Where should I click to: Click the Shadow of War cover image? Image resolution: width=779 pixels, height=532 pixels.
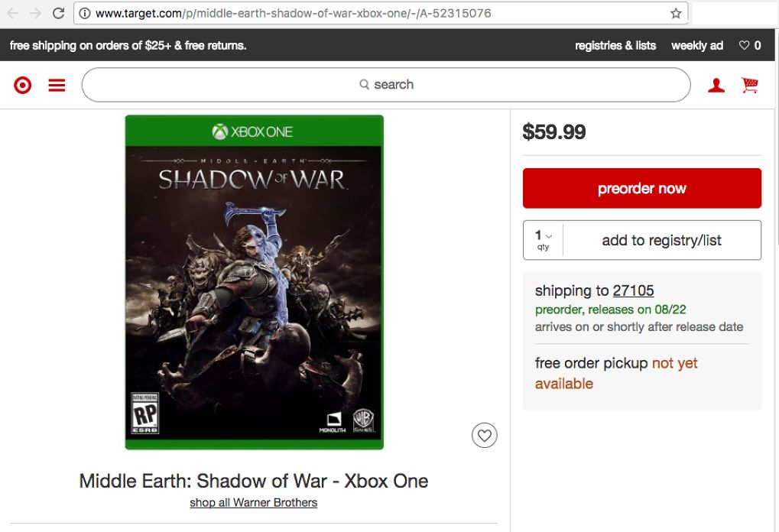click(x=254, y=282)
